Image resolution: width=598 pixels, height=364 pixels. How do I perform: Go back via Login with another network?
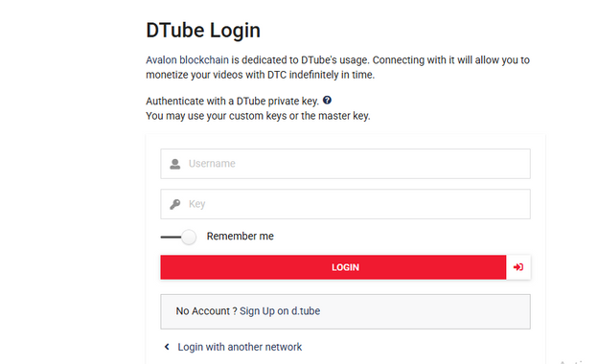240,347
